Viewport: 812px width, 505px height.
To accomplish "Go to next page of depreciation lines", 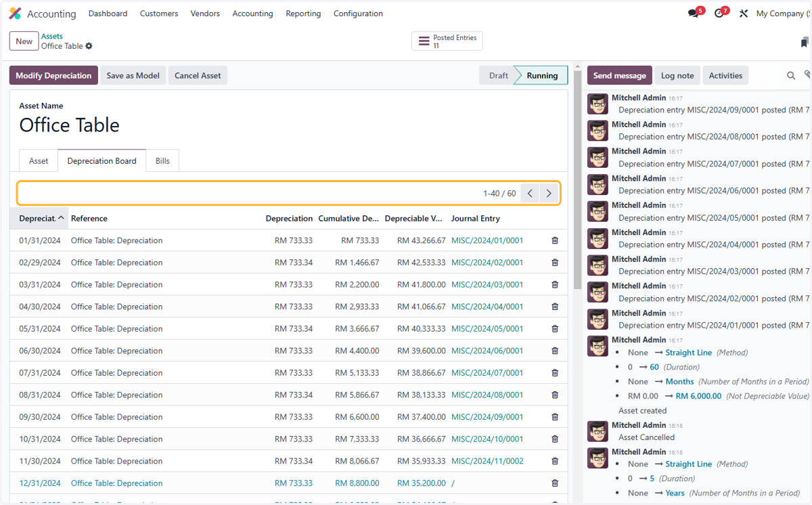I will tap(549, 194).
